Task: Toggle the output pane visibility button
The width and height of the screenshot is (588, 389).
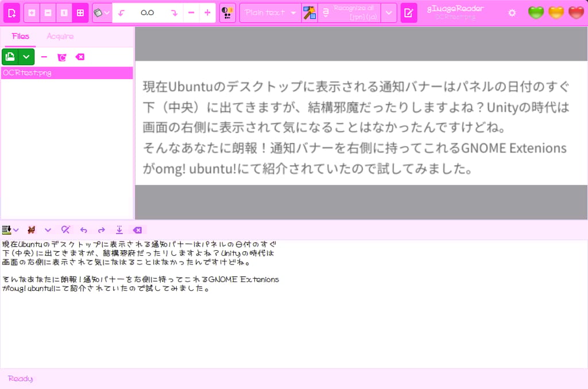Action: click(x=409, y=12)
